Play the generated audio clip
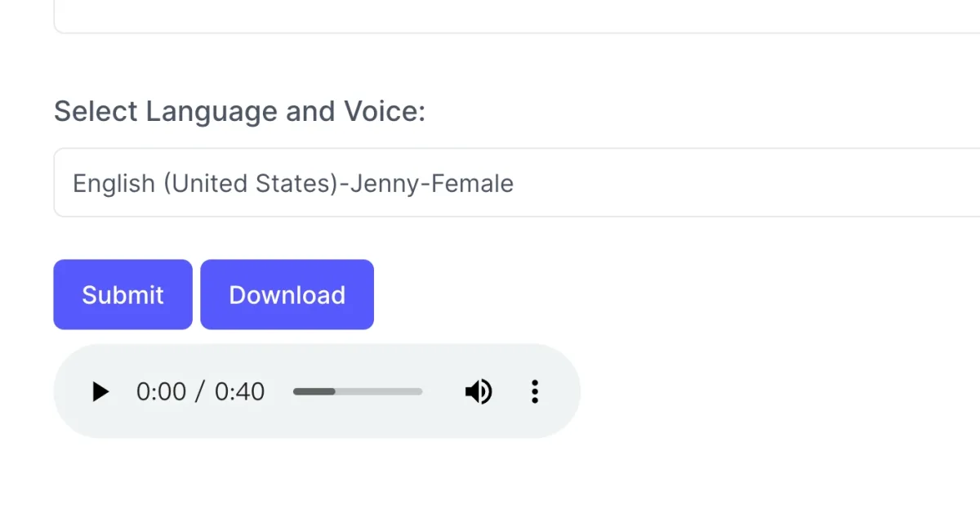 point(100,392)
